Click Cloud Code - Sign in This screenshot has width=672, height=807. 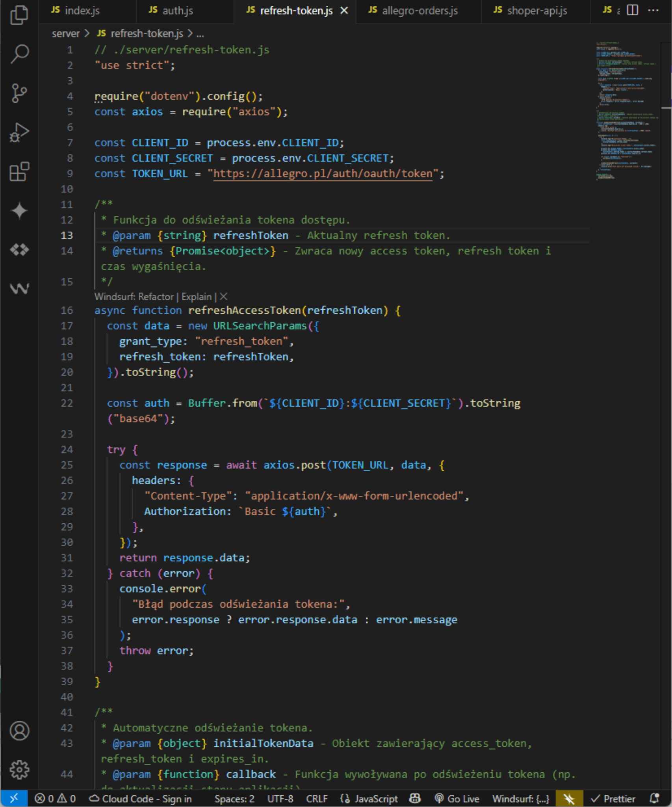141,799
